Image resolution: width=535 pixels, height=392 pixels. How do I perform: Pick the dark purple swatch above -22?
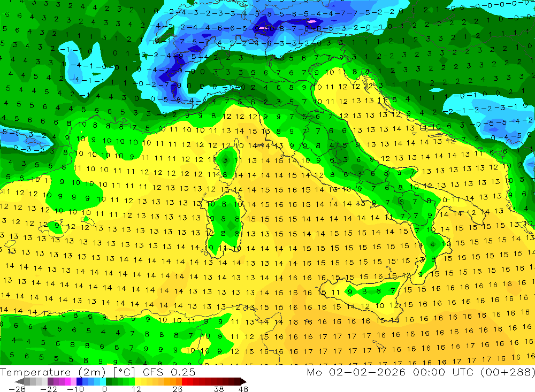click(50, 381)
